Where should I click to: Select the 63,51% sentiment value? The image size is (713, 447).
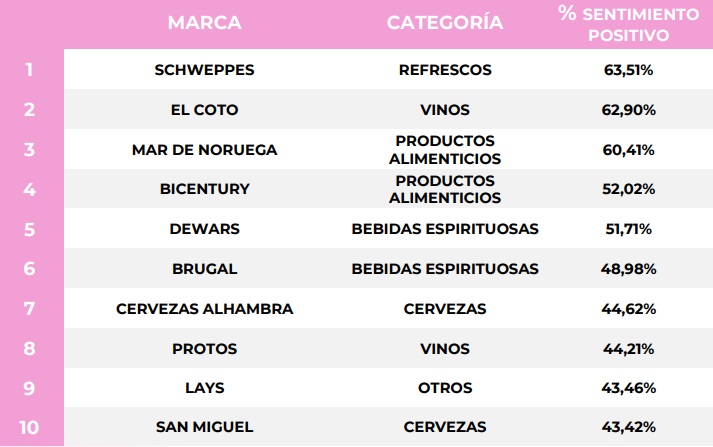(628, 70)
